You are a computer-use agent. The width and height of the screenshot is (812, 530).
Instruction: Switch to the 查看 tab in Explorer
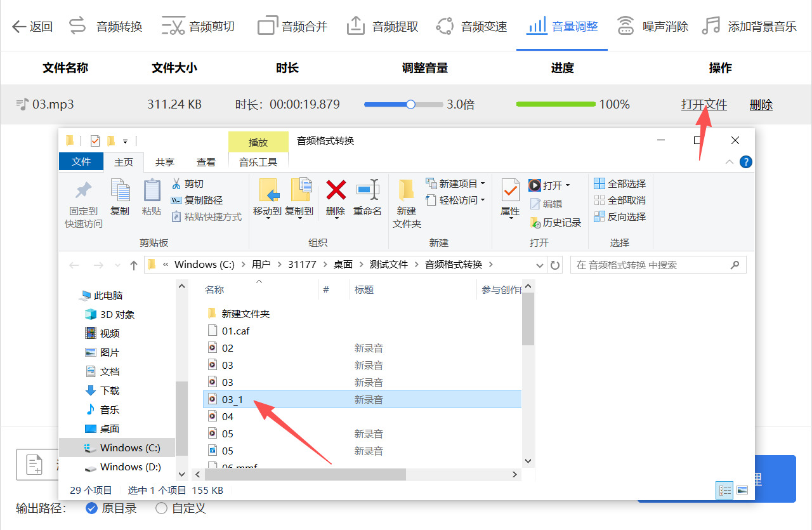coord(206,162)
